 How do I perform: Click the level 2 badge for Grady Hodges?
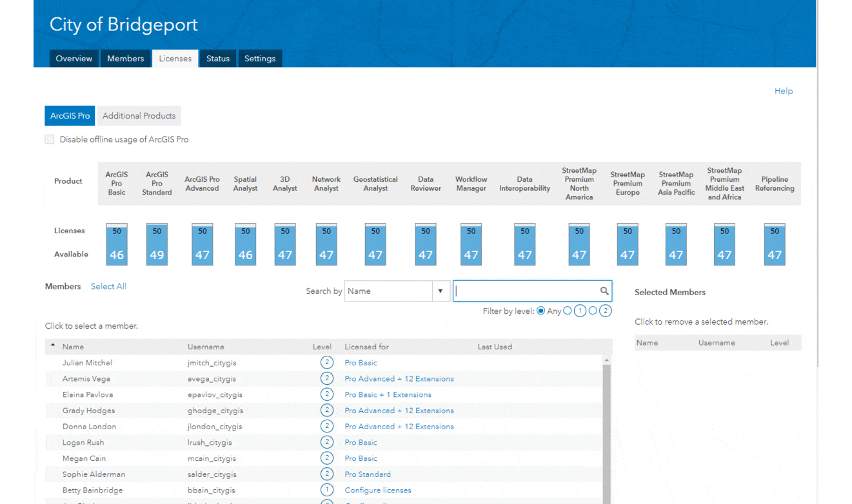(x=326, y=411)
